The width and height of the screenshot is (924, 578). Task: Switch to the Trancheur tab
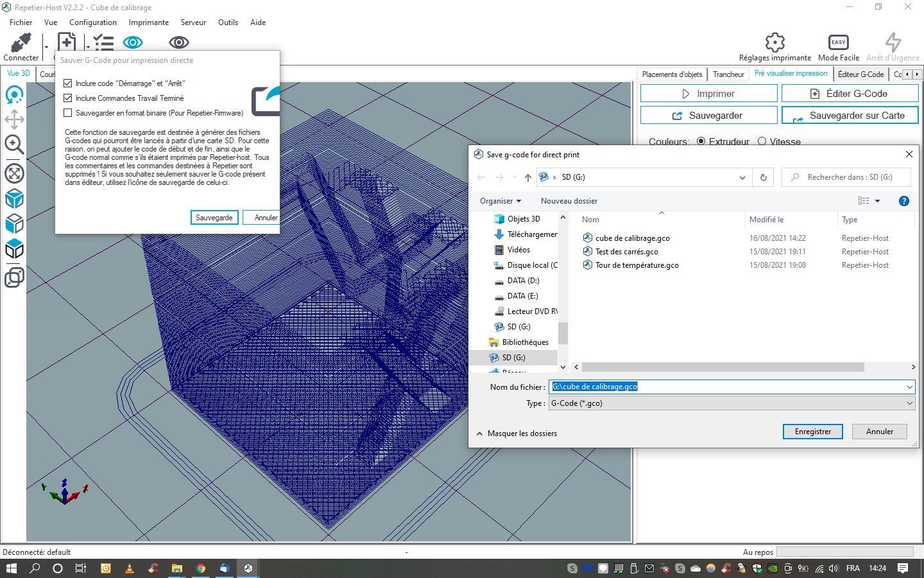(x=728, y=74)
